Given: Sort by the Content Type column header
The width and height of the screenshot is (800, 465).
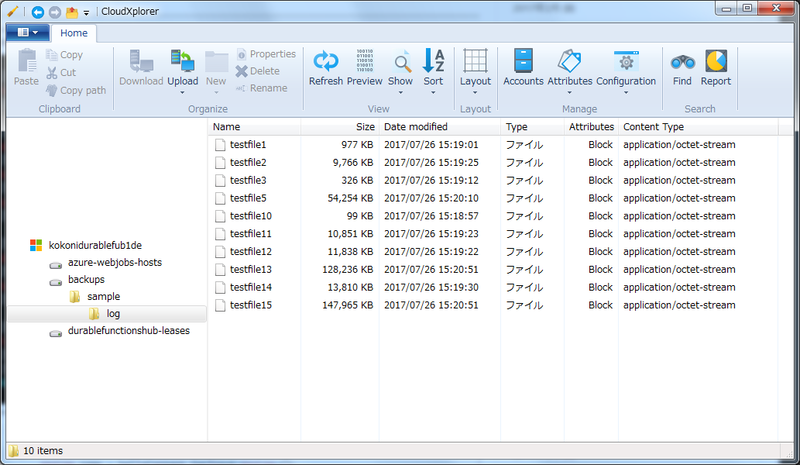Looking at the screenshot, I should (698, 127).
